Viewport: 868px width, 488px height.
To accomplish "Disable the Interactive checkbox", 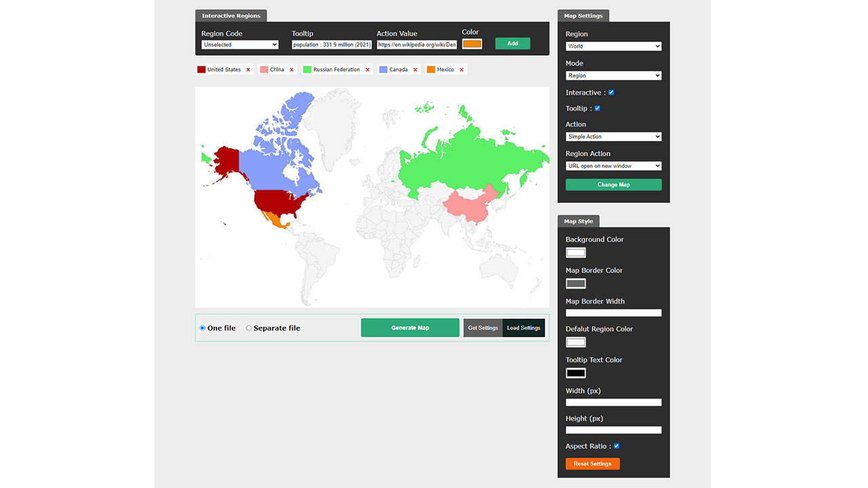I will click(610, 92).
